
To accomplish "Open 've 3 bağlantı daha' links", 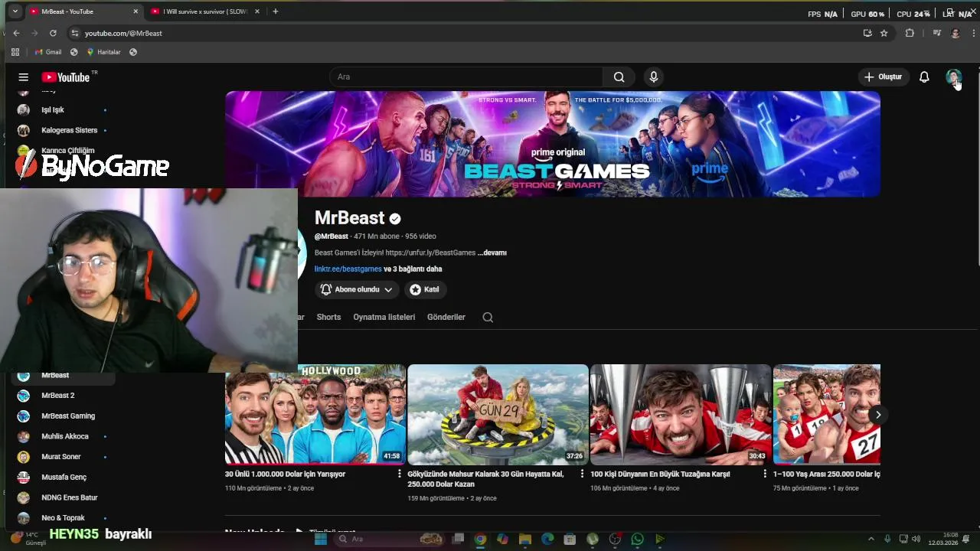I will 413,269.
